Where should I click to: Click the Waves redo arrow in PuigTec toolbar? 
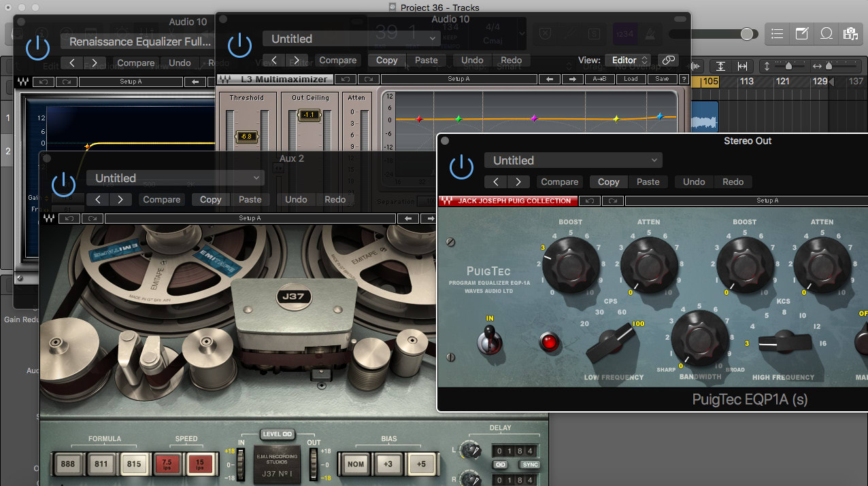[612, 201]
